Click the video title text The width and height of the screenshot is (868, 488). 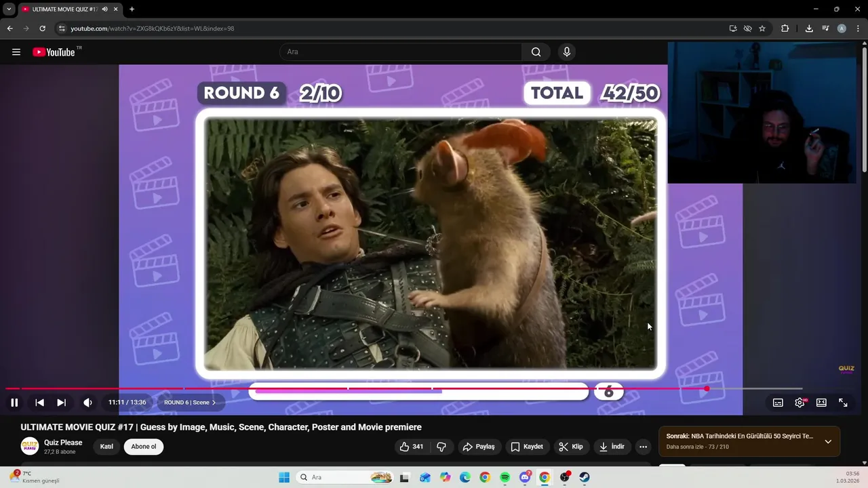tap(221, 427)
